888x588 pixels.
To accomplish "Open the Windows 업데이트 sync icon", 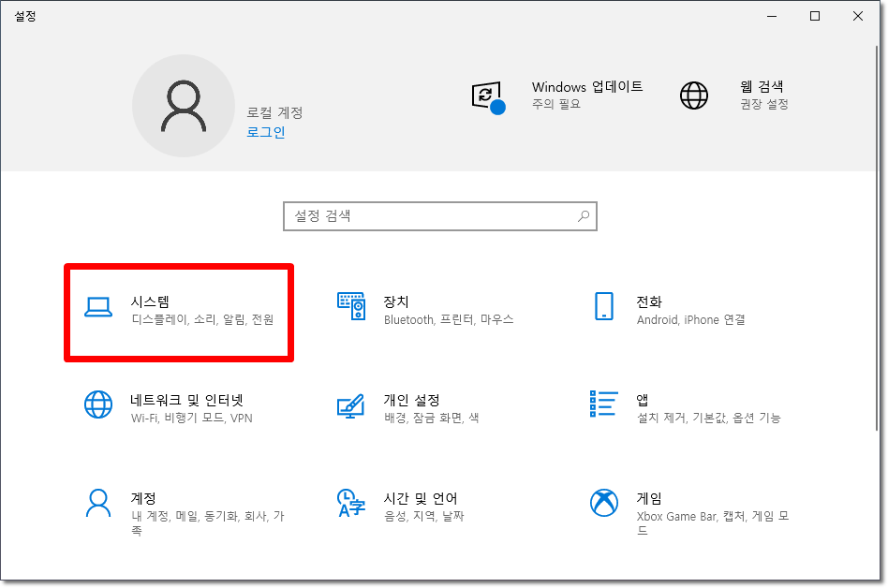I will click(x=488, y=97).
